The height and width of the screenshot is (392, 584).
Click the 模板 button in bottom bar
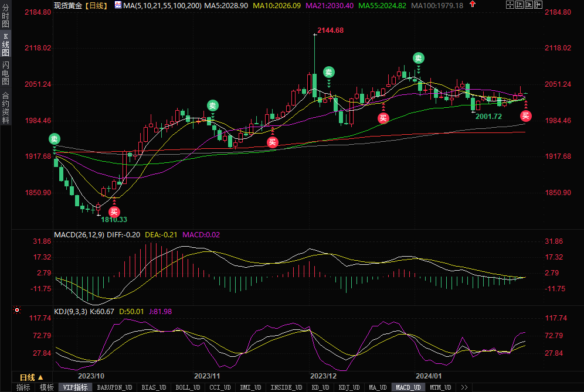pyautogui.click(x=47, y=387)
